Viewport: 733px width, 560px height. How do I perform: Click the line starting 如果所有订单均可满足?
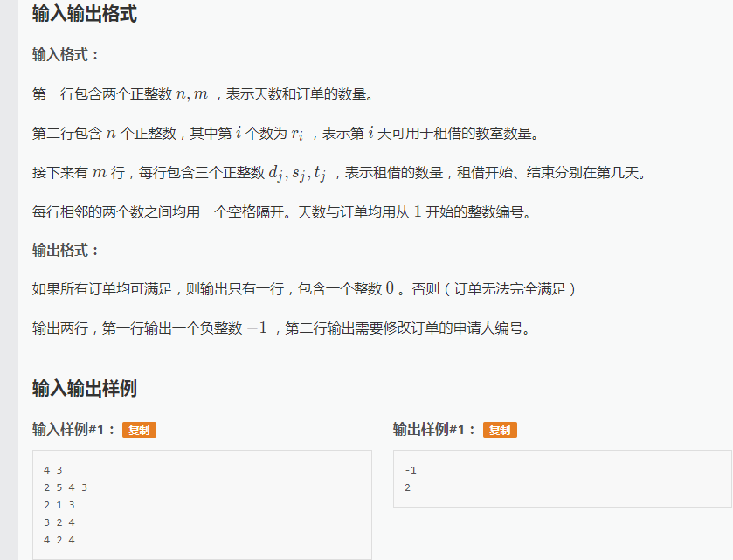pos(304,288)
